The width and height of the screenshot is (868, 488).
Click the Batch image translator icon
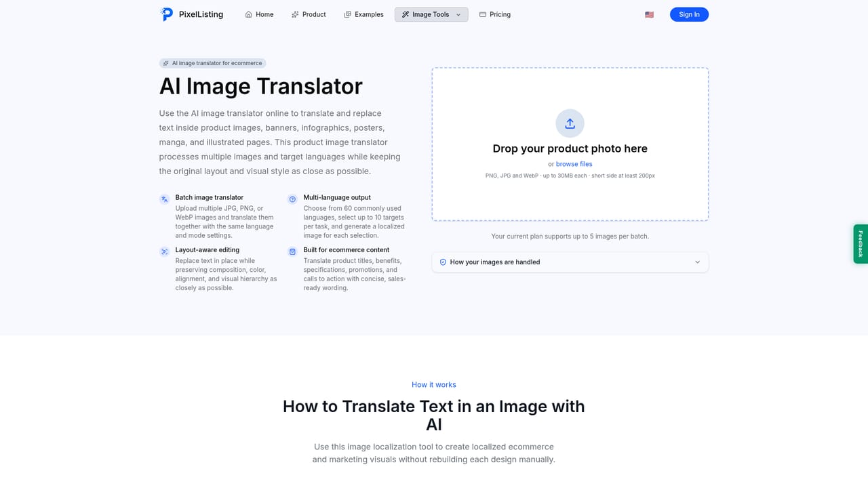tap(164, 199)
